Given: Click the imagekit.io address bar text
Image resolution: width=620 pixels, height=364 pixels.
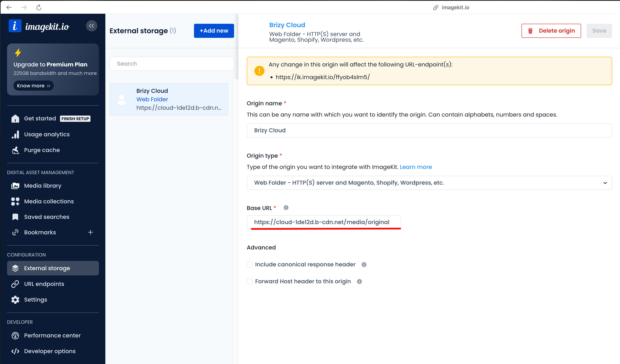Looking at the screenshot, I should 455,8.
